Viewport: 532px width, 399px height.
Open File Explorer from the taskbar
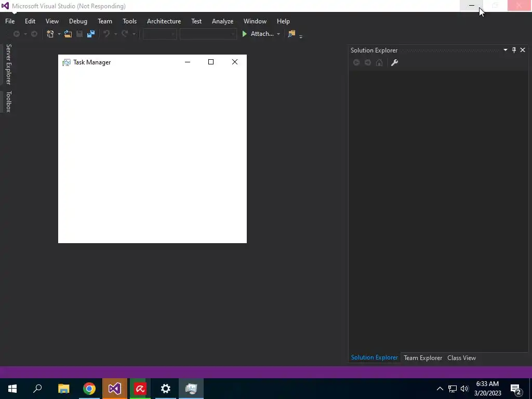coord(64,389)
